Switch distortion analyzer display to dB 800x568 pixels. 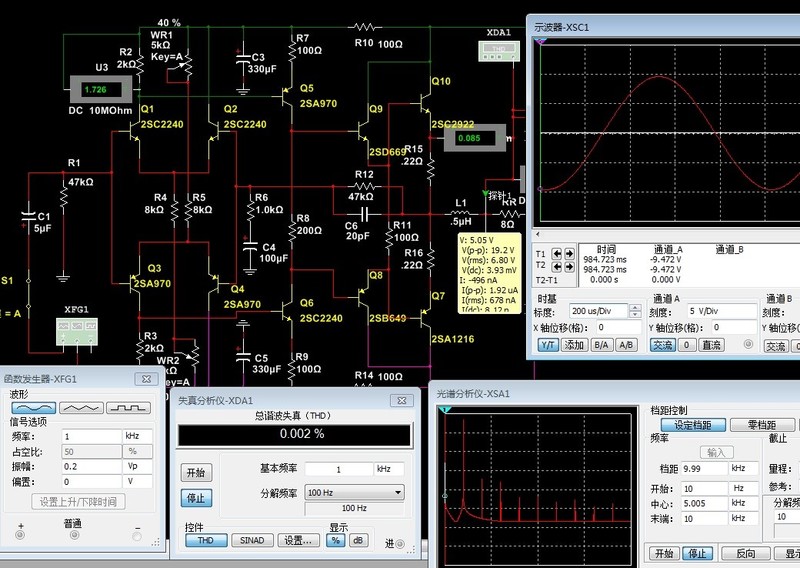357,540
